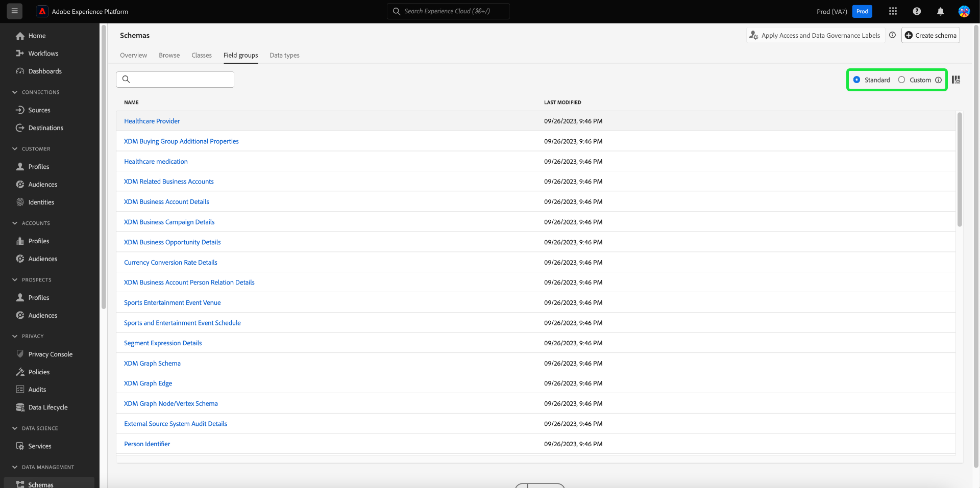Click the Sources icon in sidebar
The height and width of the screenshot is (488, 980).
pyautogui.click(x=20, y=110)
